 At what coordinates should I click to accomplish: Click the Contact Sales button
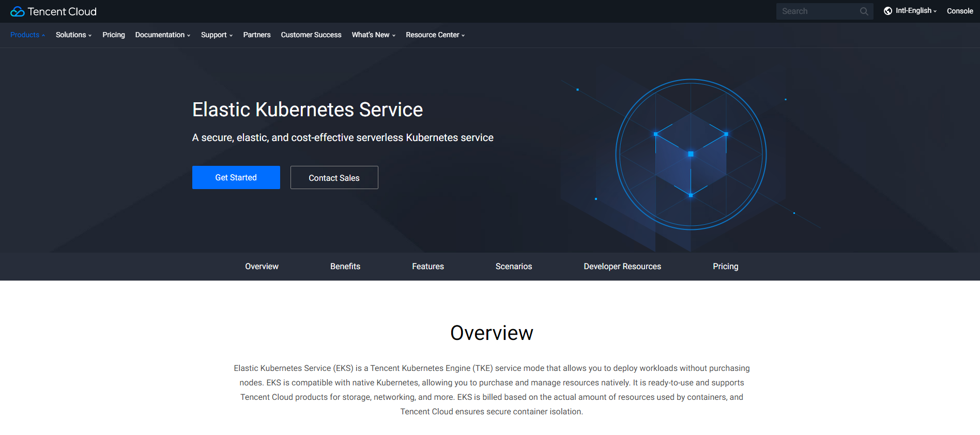click(334, 177)
